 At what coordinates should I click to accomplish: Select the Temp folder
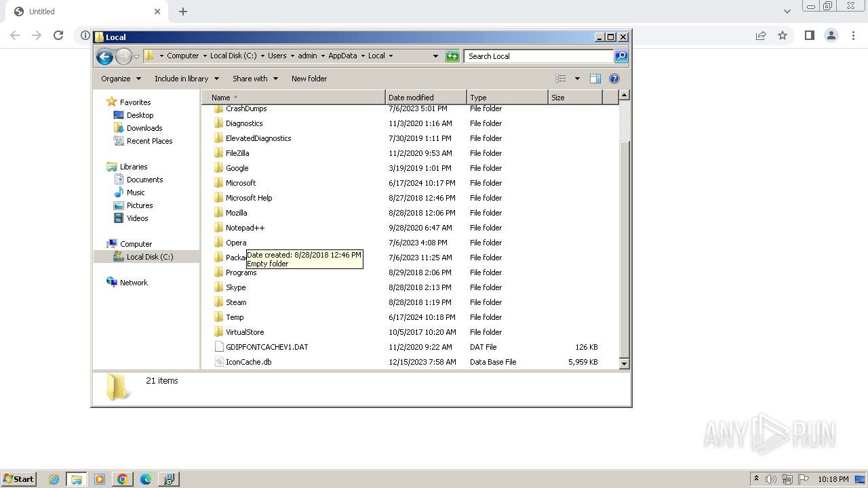235,317
